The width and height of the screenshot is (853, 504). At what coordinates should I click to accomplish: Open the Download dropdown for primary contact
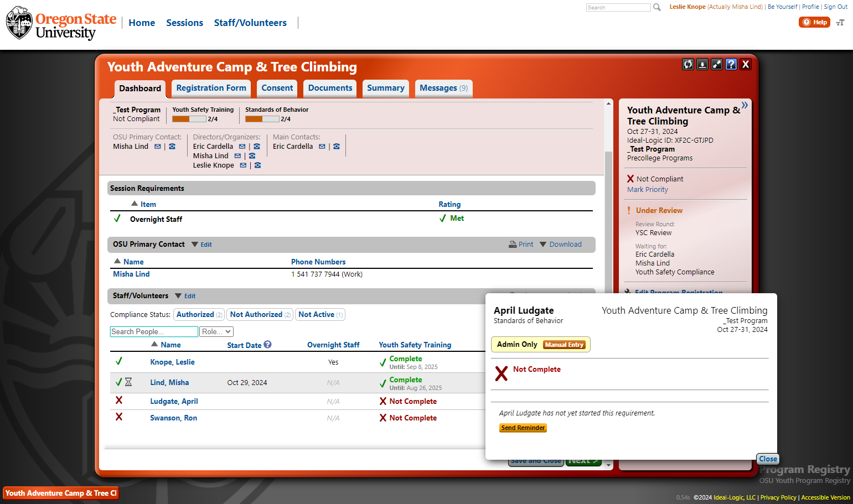pyautogui.click(x=561, y=245)
